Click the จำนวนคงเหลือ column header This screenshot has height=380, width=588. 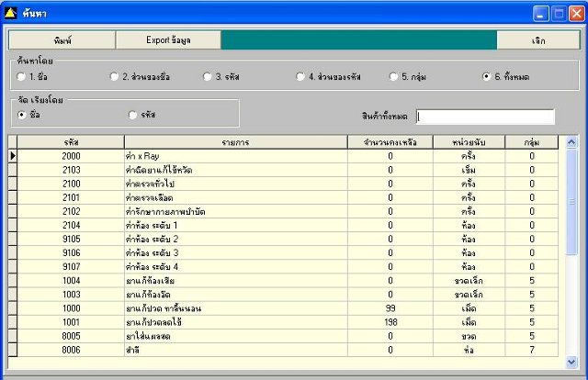(390, 142)
